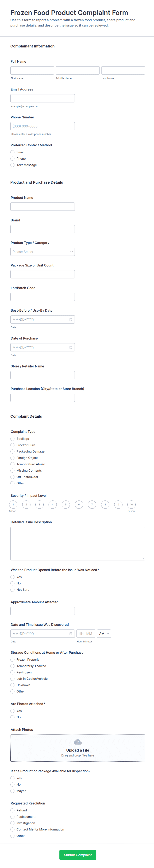
Task: Expand Product Type / Category dropdown
Action: click(x=43, y=252)
